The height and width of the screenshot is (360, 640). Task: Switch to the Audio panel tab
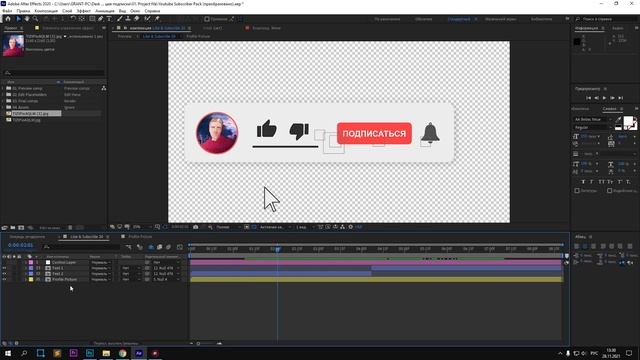618,28
